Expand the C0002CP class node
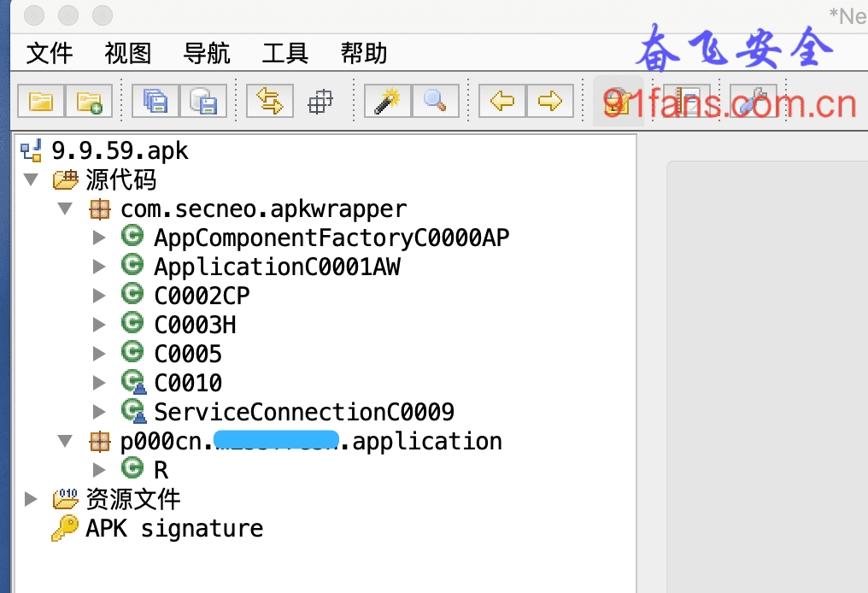868x593 pixels. pos(99,296)
